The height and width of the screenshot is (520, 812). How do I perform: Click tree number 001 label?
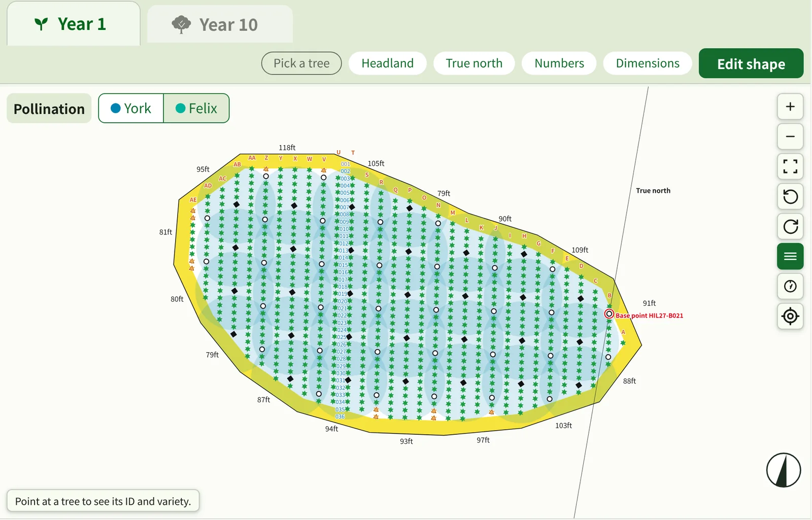click(x=345, y=164)
